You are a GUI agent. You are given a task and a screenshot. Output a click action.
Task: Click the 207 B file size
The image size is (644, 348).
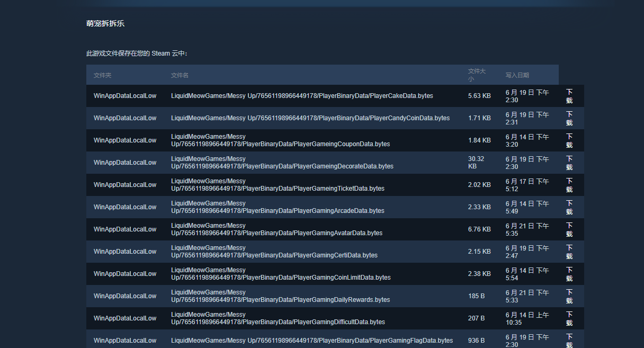coord(477,318)
